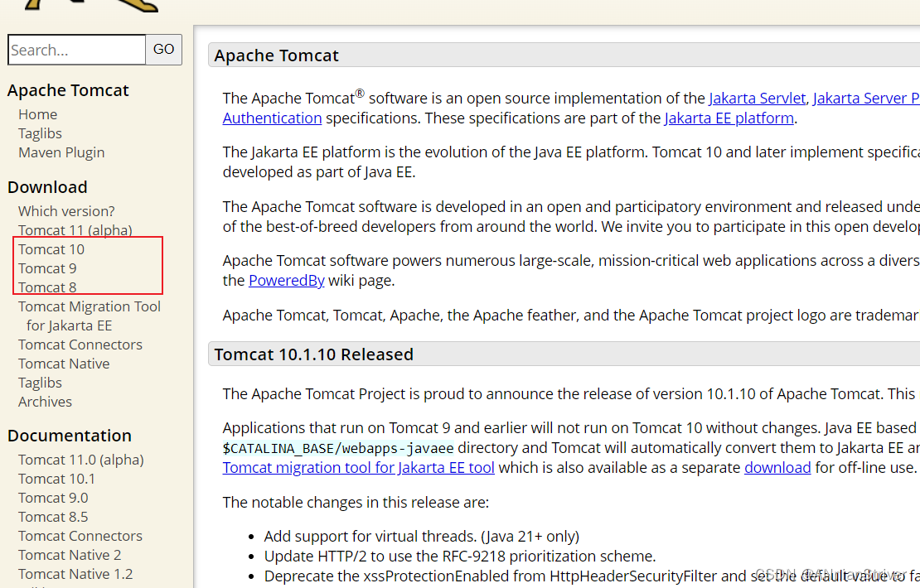
Task: Click the $CATALINA_BASE/webapps-javaee code text
Action: coord(338,449)
